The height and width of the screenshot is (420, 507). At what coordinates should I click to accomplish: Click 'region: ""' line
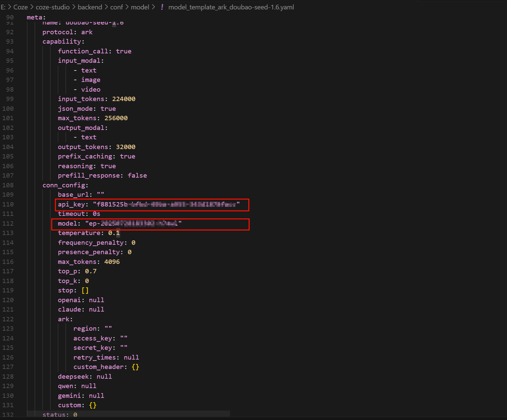click(x=93, y=329)
